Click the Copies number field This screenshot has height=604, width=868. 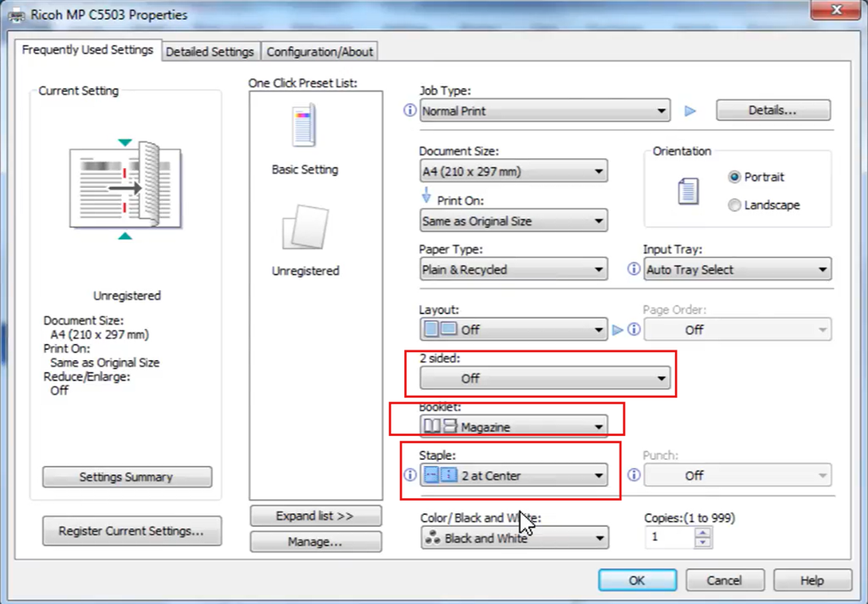pos(669,537)
